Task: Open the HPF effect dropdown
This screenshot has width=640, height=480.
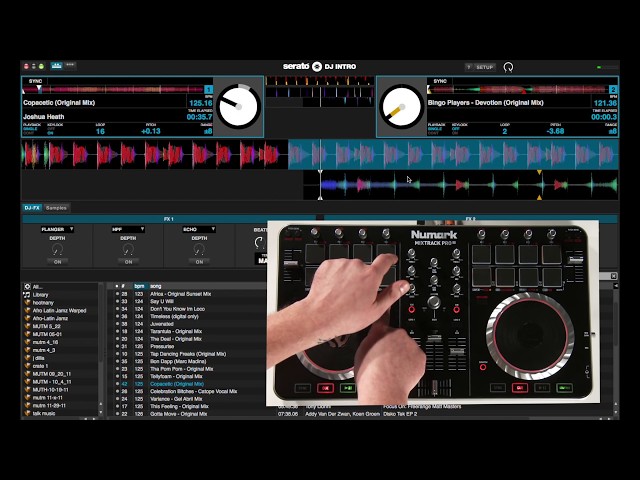Action: 128,229
